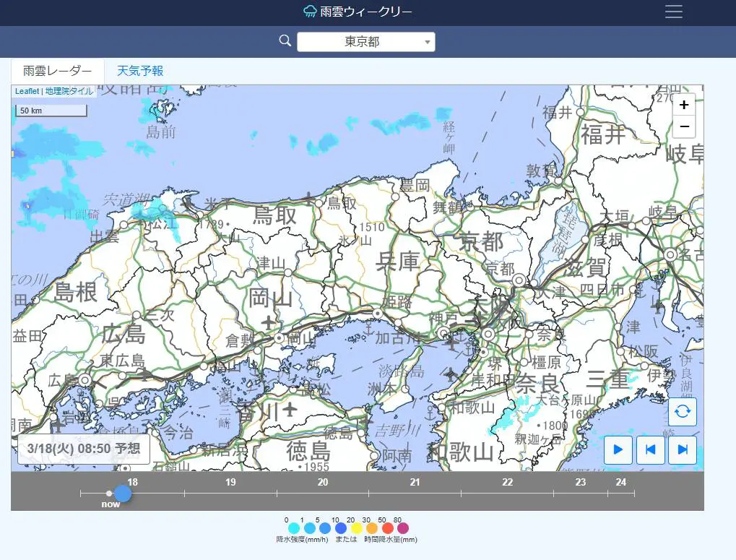736x560 pixels.
Task: Click the 雨雲ウィークリー site title
Action: point(366,12)
